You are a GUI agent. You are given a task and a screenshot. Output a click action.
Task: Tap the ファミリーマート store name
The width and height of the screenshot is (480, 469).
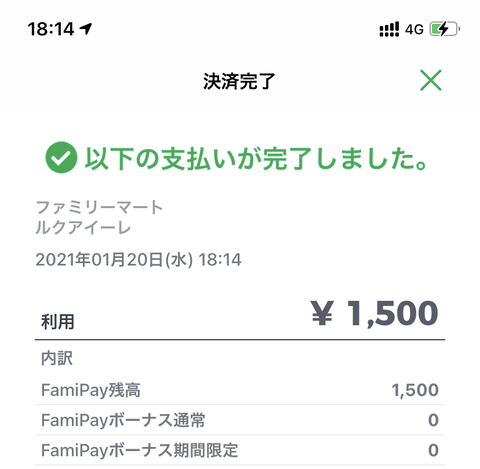click(99, 207)
